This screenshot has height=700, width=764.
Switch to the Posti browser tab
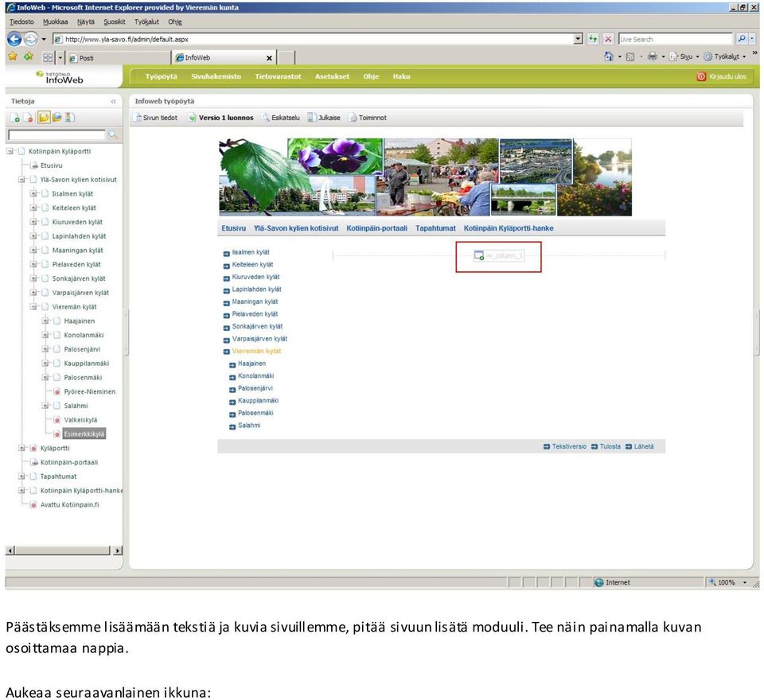tap(118, 58)
